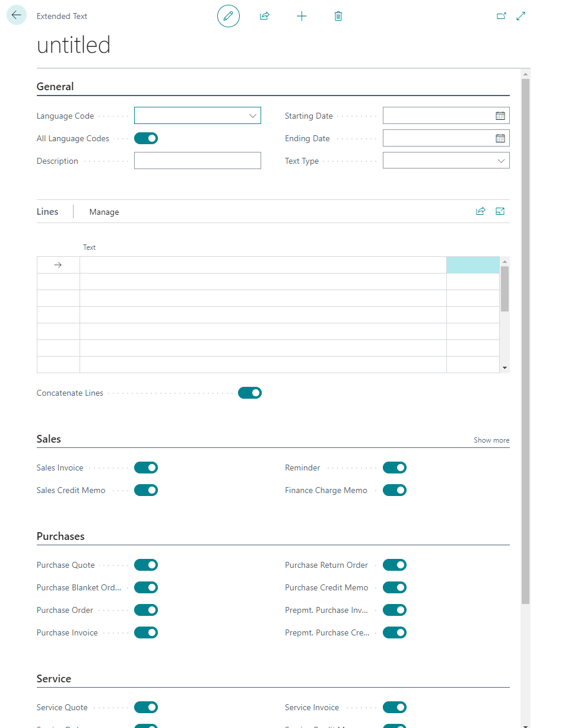Disable the Concatenate Lines toggle

click(x=250, y=393)
